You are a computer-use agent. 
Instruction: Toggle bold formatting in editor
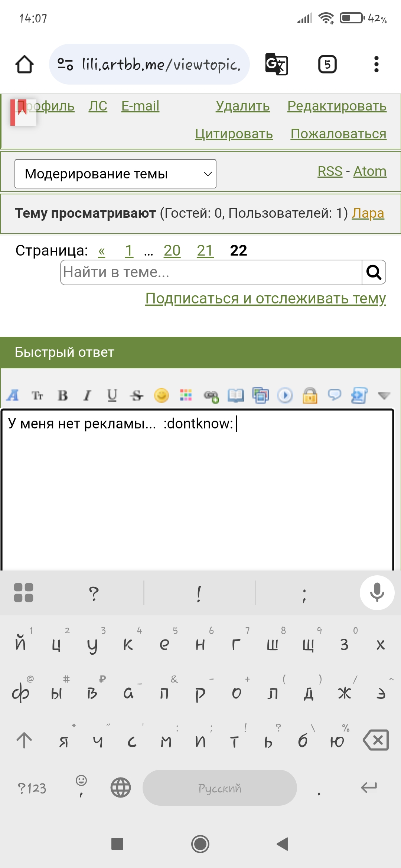click(62, 395)
